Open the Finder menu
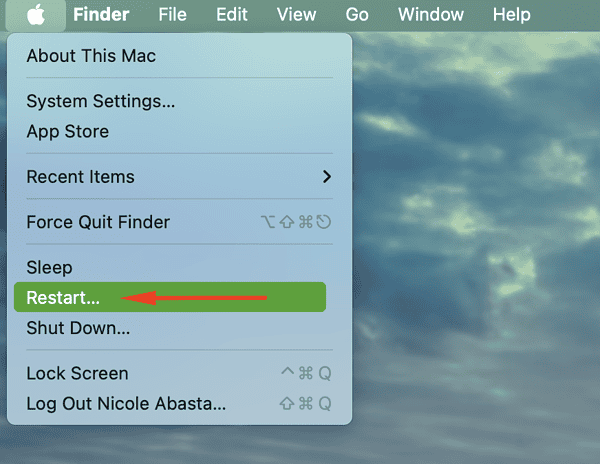The height and width of the screenshot is (464, 600). (101, 15)
